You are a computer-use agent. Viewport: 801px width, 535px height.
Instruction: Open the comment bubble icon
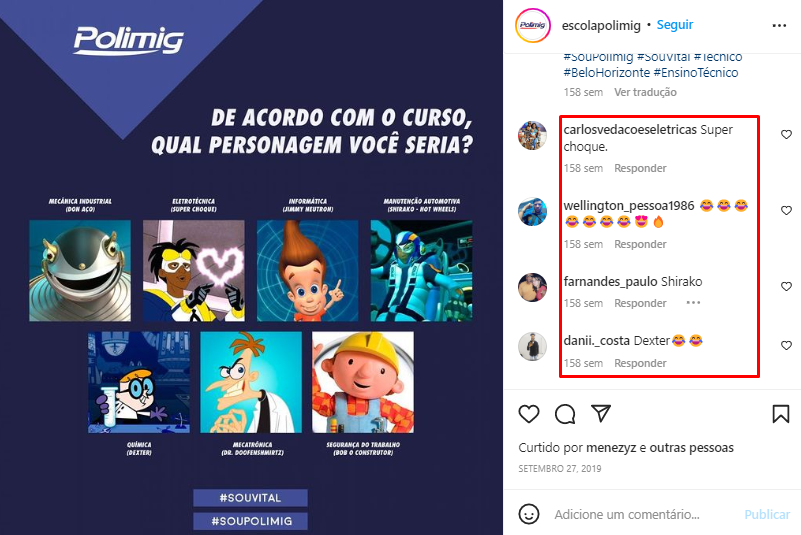click(x=565, y=414)
